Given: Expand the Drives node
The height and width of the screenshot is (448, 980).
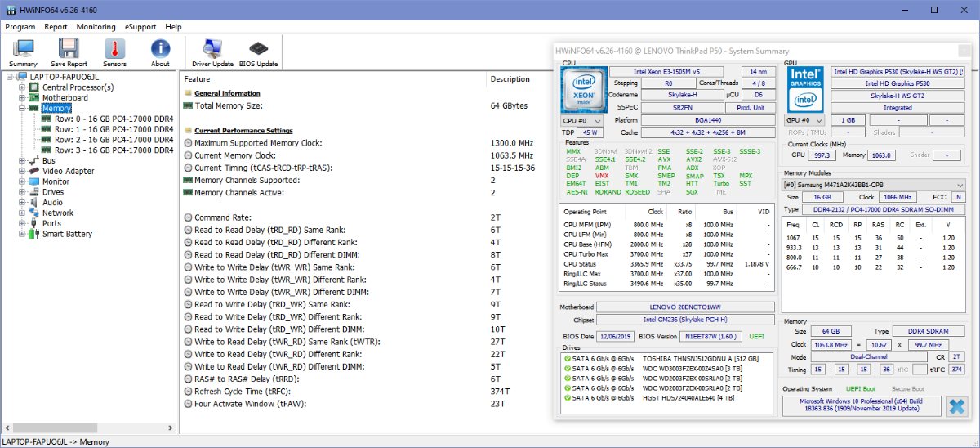Looking at the screenshot, I should [23, 192].
